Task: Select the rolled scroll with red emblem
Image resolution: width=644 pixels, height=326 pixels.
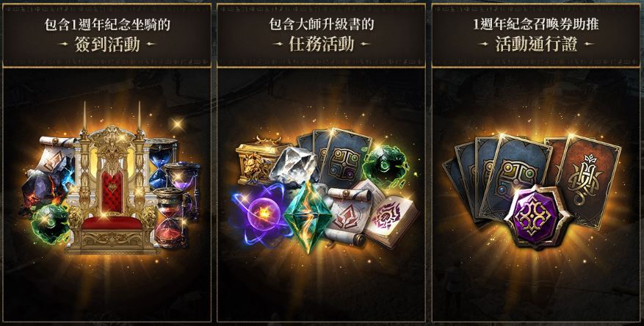Action: [347, 217]
